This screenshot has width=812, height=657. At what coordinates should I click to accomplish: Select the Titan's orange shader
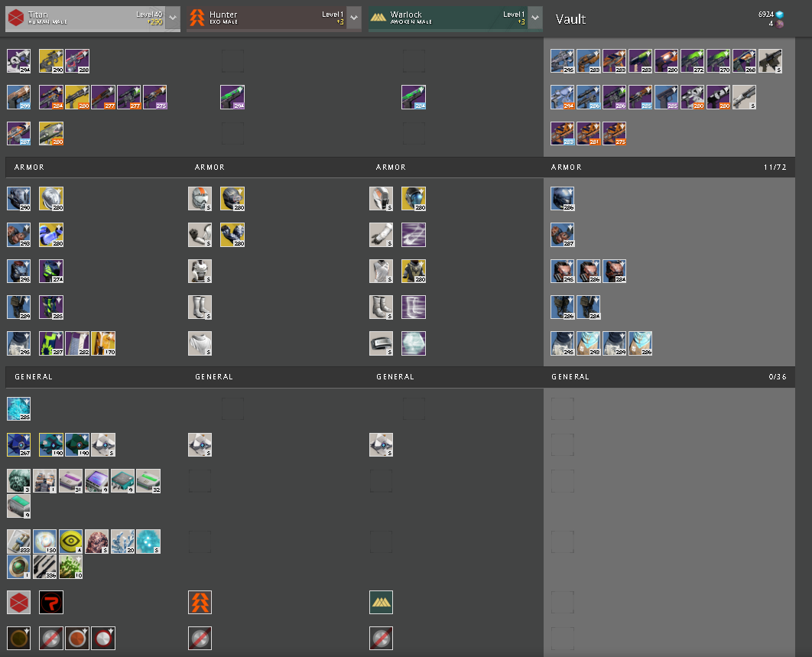(x=77, y=639)
